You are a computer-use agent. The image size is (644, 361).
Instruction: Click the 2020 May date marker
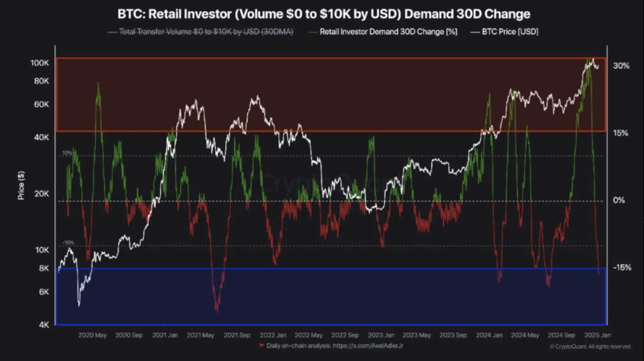click(92, 335)
